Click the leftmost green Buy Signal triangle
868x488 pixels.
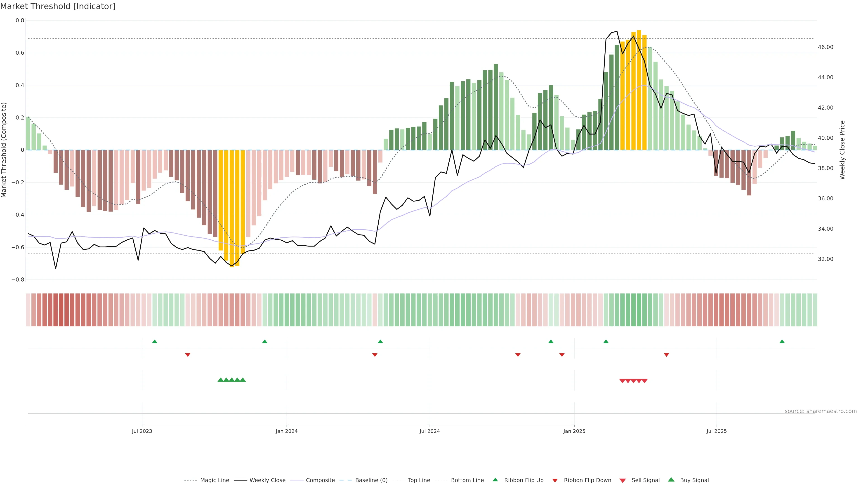click(x=221, y=380)
